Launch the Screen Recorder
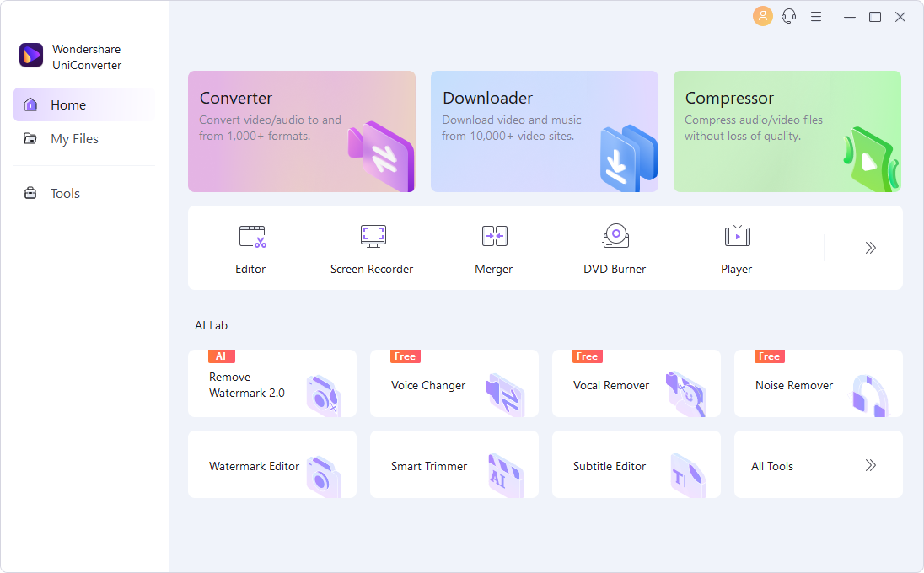This screenshot has width=924, height=573. [372, 248]
